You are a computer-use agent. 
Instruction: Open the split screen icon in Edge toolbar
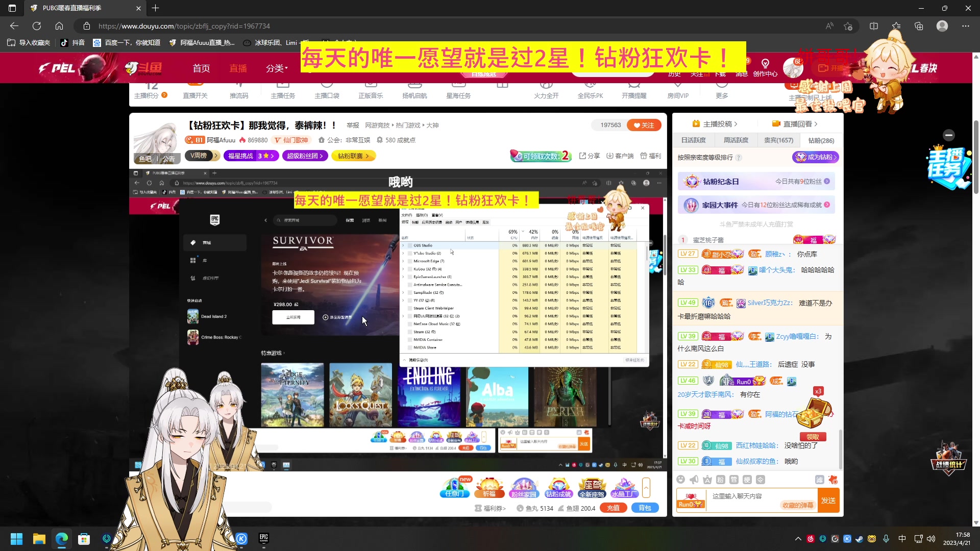pyautogui.click(x=874, y=26)
